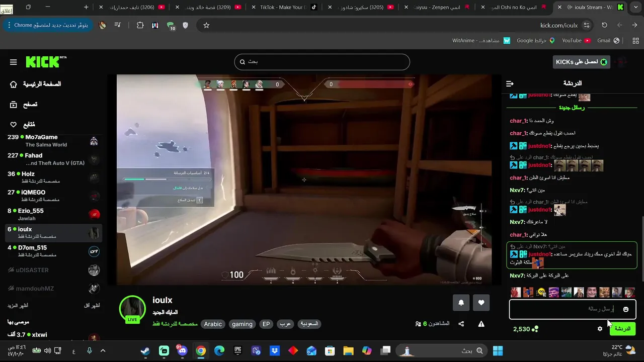The height and width of the screenshot is (362, 644).
Task: Open the Windows Start menu
Action: pyautogui.click(x=498, y=350)
